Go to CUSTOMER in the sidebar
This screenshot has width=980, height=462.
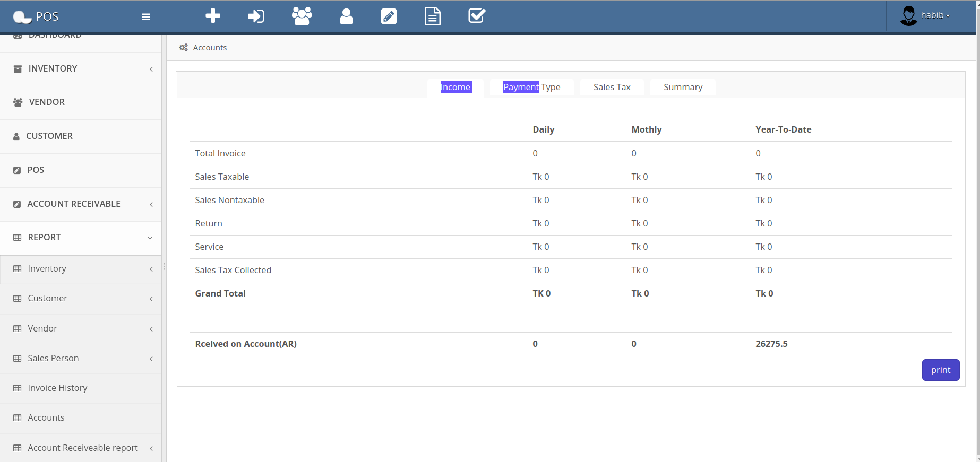click(x=49, y=136)
